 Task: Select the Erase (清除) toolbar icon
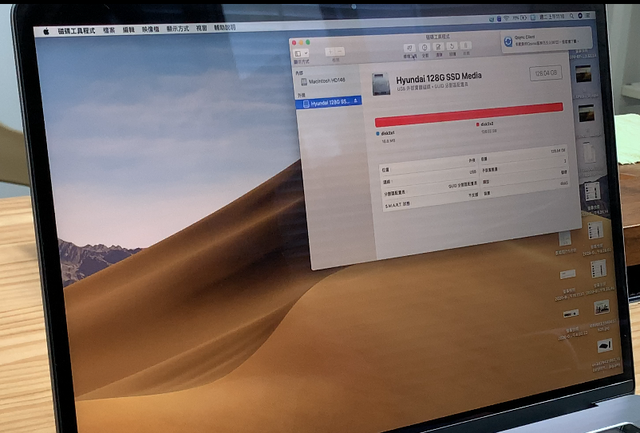[x=438, y=47]
